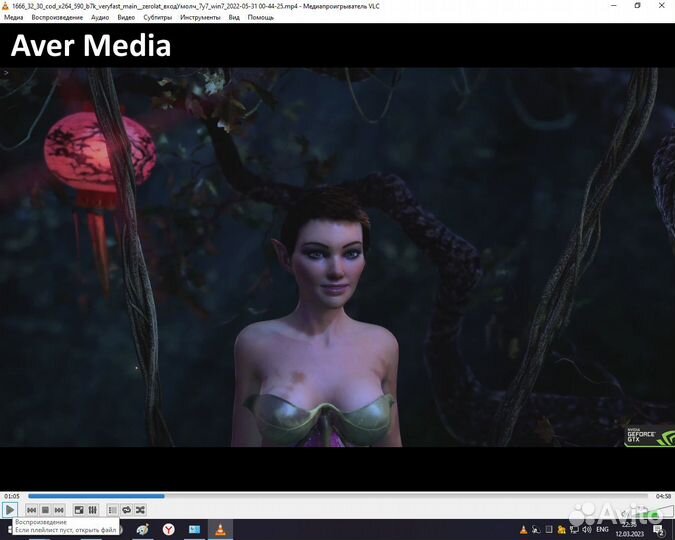
Task: Click the VLC Play button
Action: 9,510
